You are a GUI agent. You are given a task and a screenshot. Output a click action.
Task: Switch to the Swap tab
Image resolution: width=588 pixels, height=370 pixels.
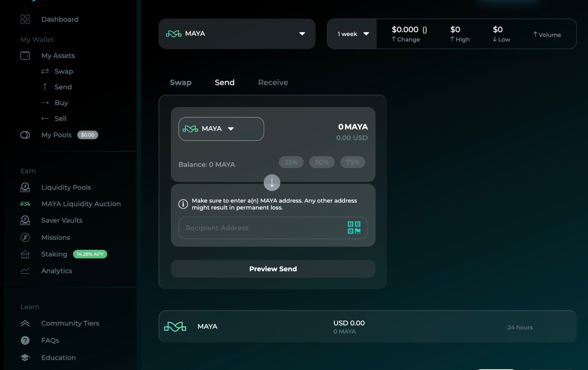pos(181,82)
